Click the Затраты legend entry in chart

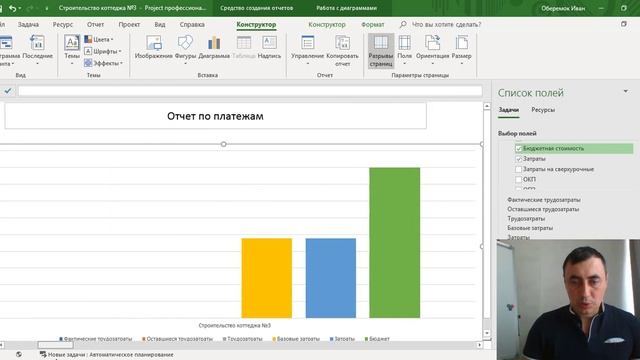point(342,339)
